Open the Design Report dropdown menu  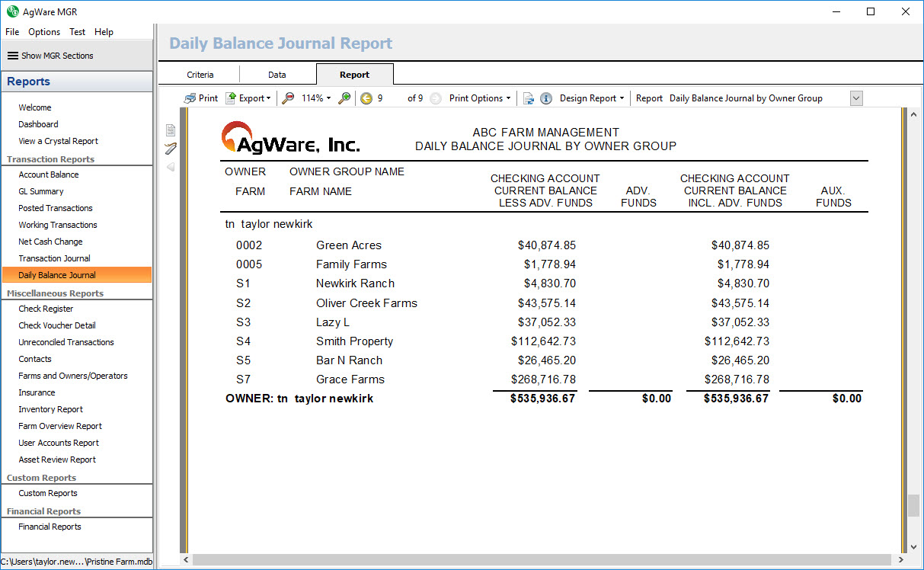point(592,98)
